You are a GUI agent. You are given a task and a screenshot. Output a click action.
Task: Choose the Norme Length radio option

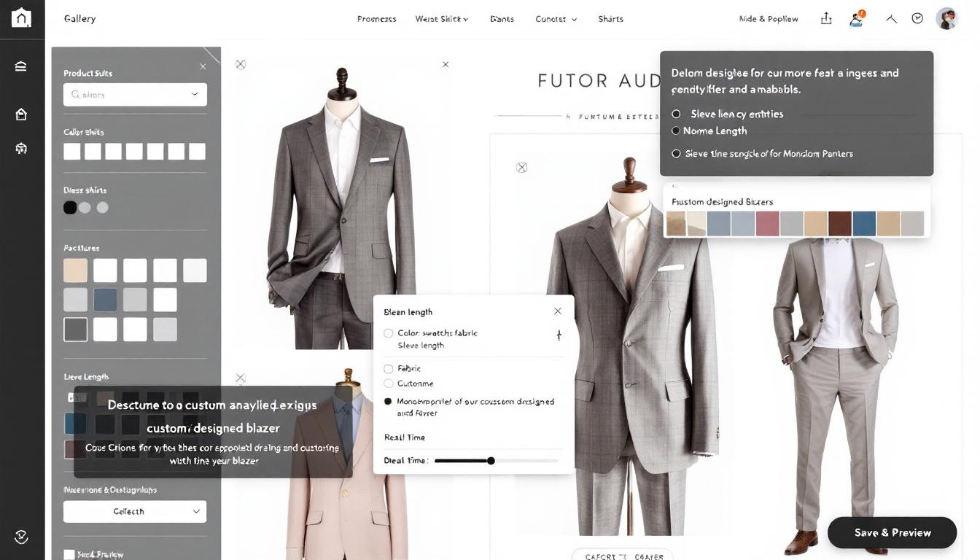point(676,131)
